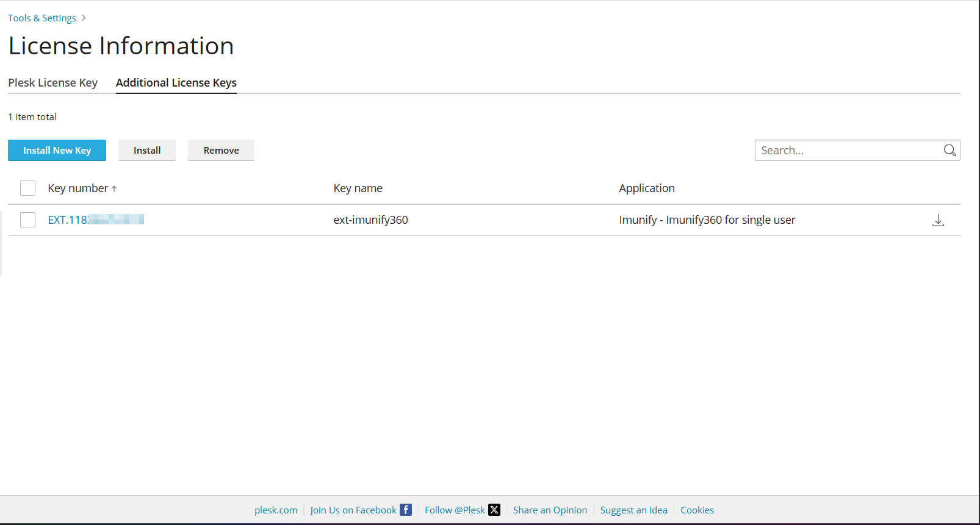Visit the plesk.com footer link
This screenshot has width=980, height=525.
pos(276,510)
